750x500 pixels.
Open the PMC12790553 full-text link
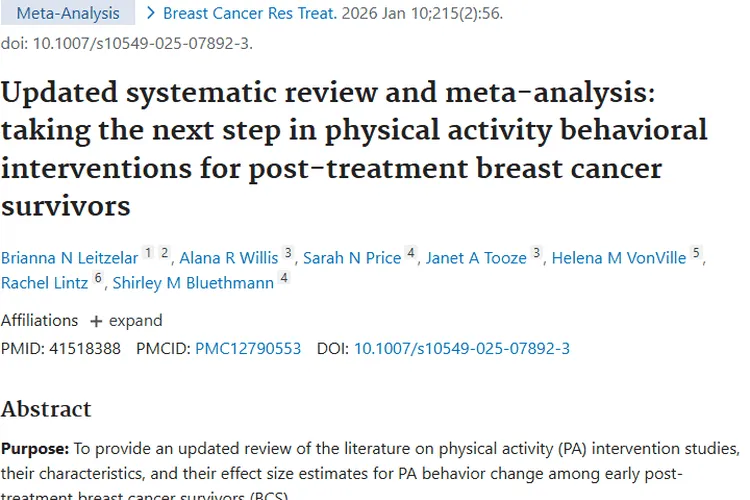pyautogui.click(x=248, y=349)
